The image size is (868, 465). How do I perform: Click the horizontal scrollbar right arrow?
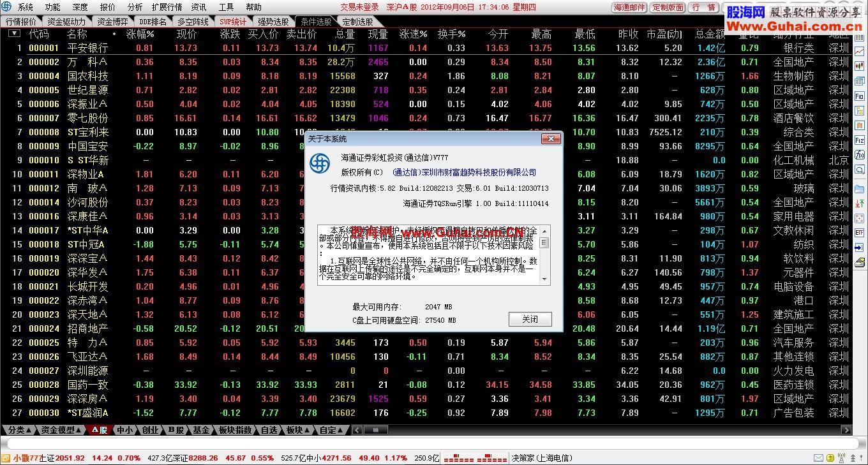coord(847,430)
